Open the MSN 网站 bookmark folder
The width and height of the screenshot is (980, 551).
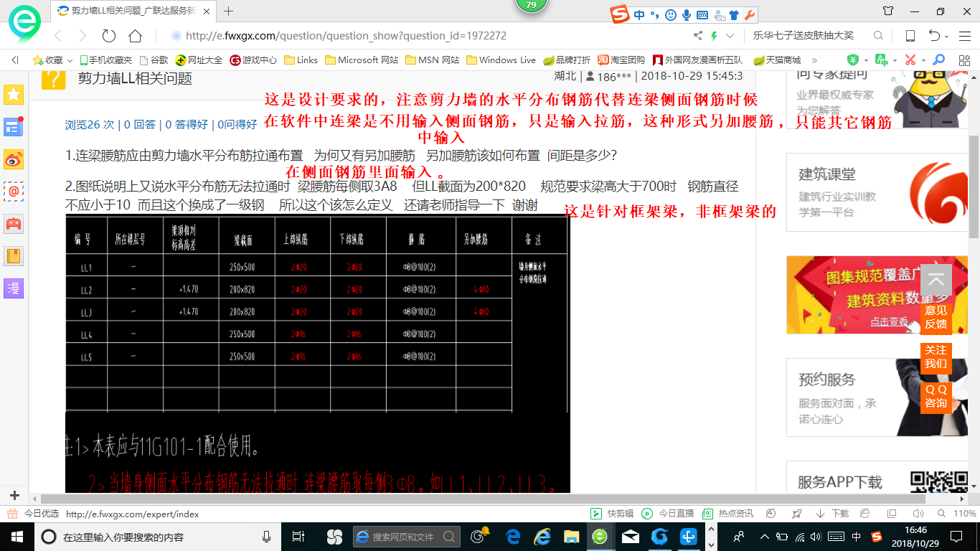pos(433,60)
